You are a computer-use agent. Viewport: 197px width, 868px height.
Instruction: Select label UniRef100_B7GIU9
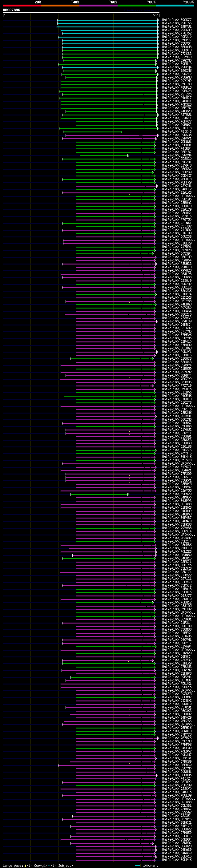coord(177,233)
